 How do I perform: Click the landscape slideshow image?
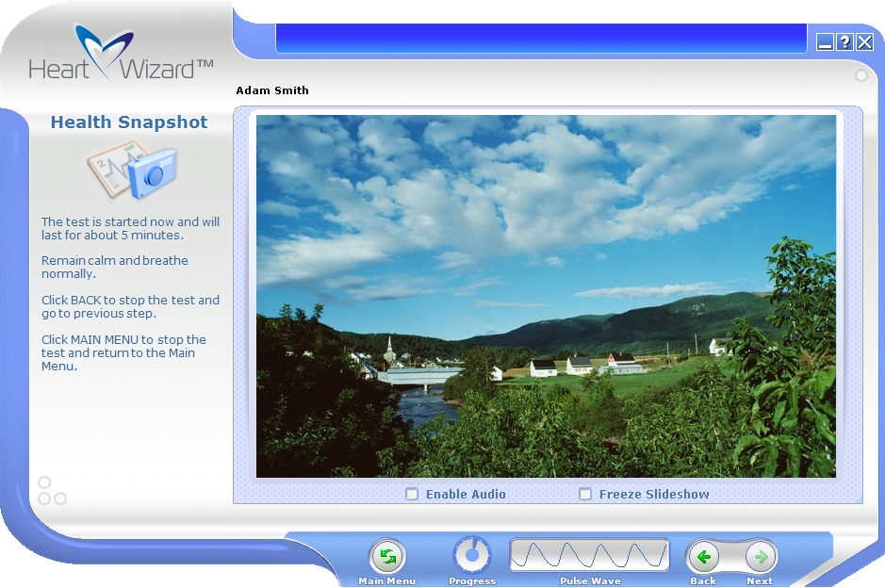pos(546,296)
